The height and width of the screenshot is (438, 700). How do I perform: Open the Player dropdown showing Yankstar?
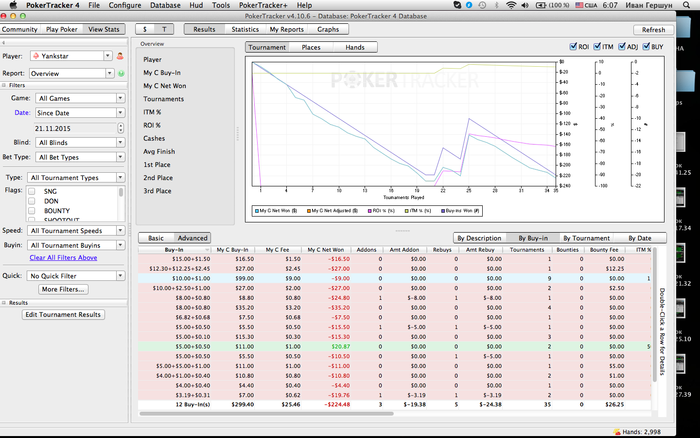click(71, 56)
